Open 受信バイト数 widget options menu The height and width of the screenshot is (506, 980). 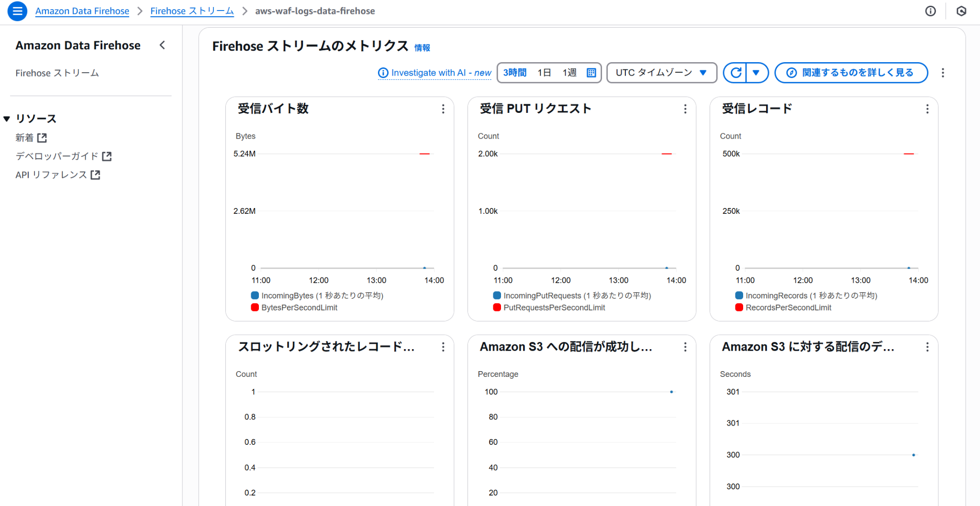443,109
